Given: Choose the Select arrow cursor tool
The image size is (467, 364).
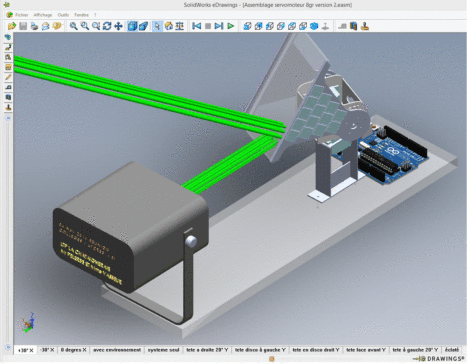Looking at the screenshot, I should (157, 26).
